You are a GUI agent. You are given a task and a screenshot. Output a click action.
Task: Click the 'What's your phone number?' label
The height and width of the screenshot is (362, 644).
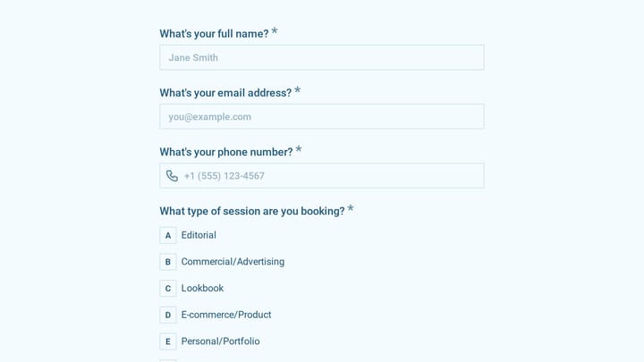click(x=226, y=152)
